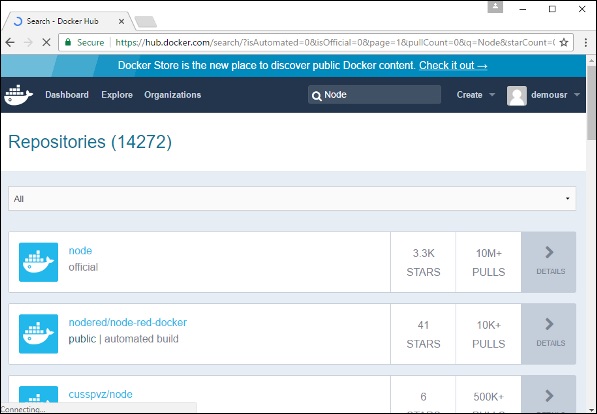
Task: Click the cusspvz/node whale thumbnail
Action: point(38,395)
